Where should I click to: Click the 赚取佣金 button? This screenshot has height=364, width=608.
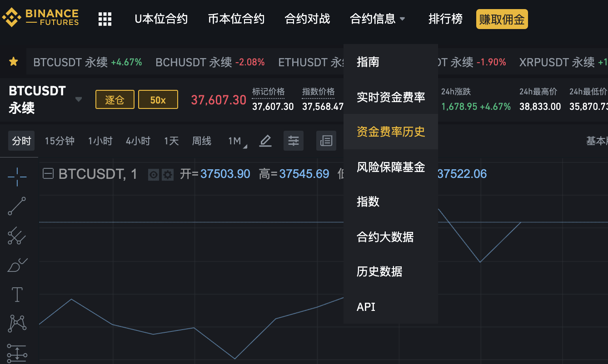pyautogui.click(x=502, y=20)
